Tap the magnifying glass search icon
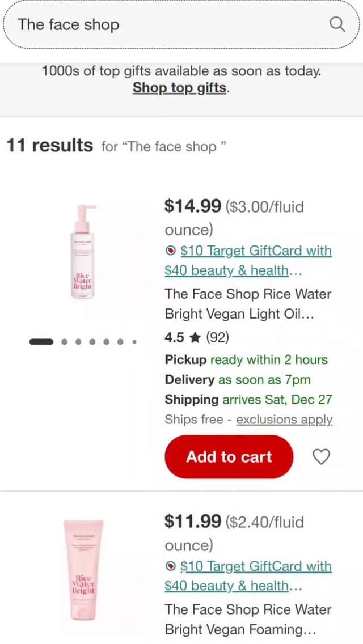This screenshot has width=363, height=644. (x=337, y=24)
